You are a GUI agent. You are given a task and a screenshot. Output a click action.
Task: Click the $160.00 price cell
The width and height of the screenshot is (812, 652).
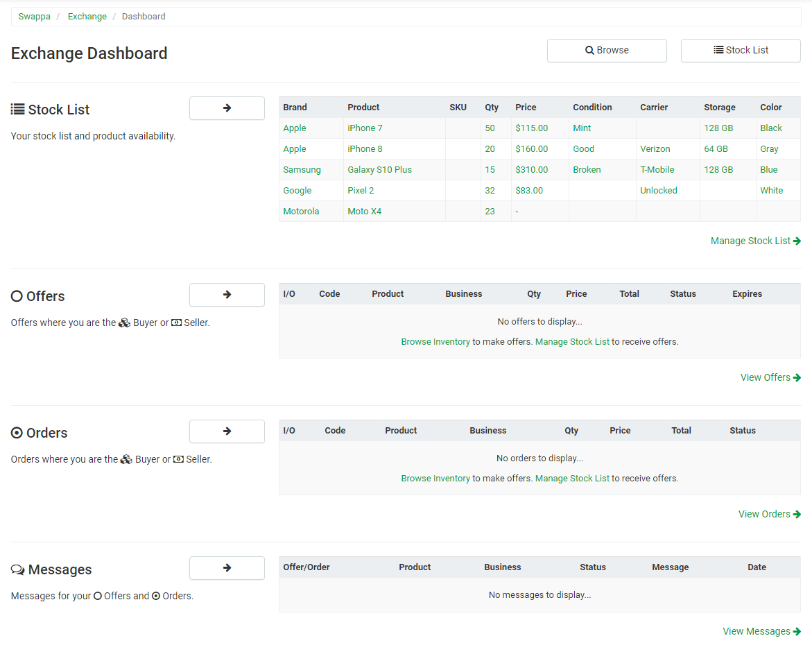tap(532, 148)
